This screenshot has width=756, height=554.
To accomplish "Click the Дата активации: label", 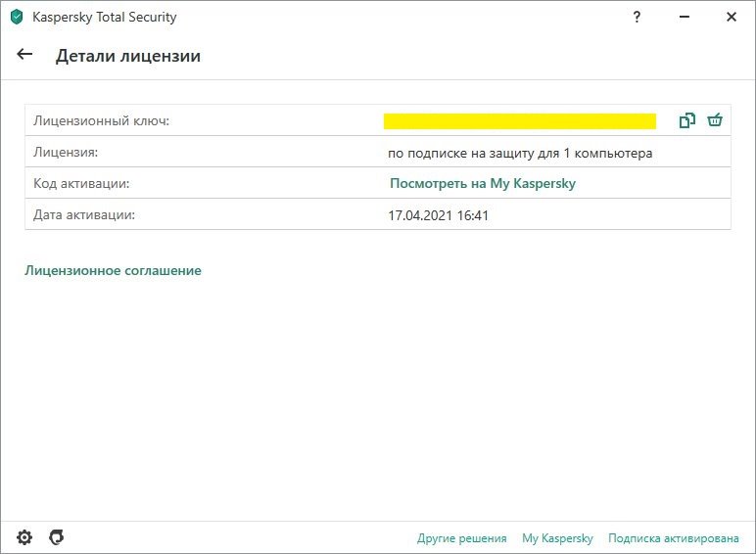I will point(84,215).
